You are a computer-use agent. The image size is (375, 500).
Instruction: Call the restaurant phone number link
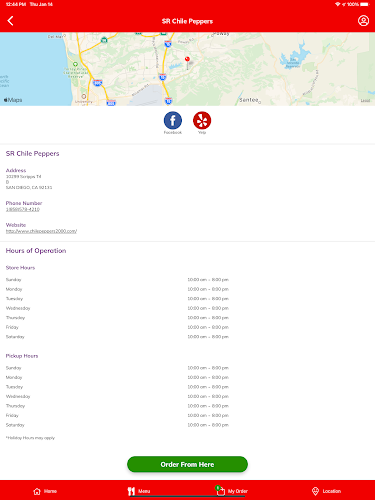(x=23, y=209)
